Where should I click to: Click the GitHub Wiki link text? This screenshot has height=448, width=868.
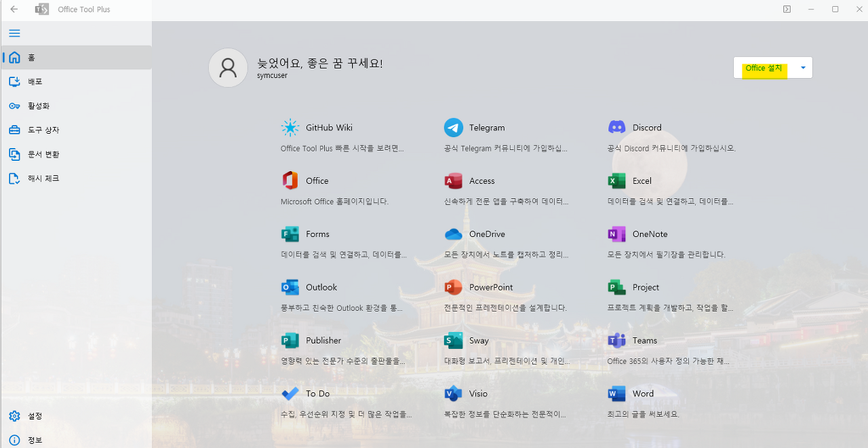329,128
